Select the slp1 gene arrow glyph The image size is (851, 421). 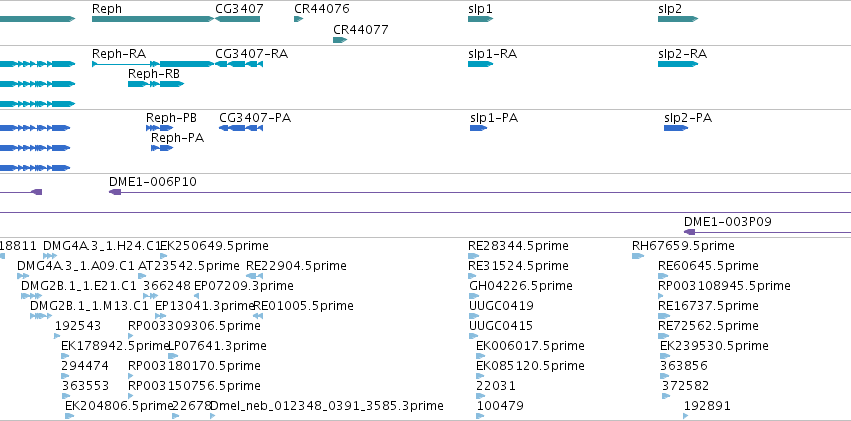click(x=480, y=19)
